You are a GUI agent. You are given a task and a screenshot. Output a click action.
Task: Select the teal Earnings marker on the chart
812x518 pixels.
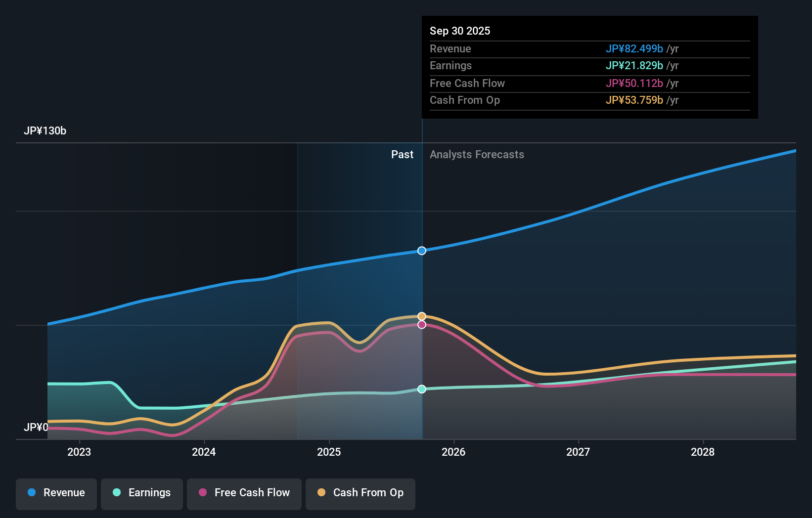click(421, 389)
